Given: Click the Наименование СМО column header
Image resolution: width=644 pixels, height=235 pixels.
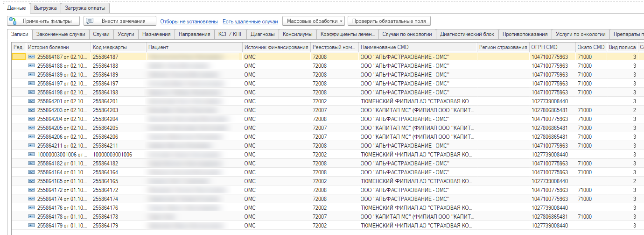Looking at the screenshot, I should point(385,47).
